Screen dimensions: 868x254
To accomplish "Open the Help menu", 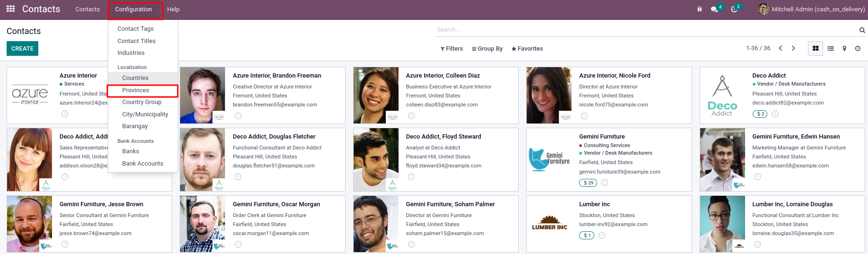I will 173,9.
